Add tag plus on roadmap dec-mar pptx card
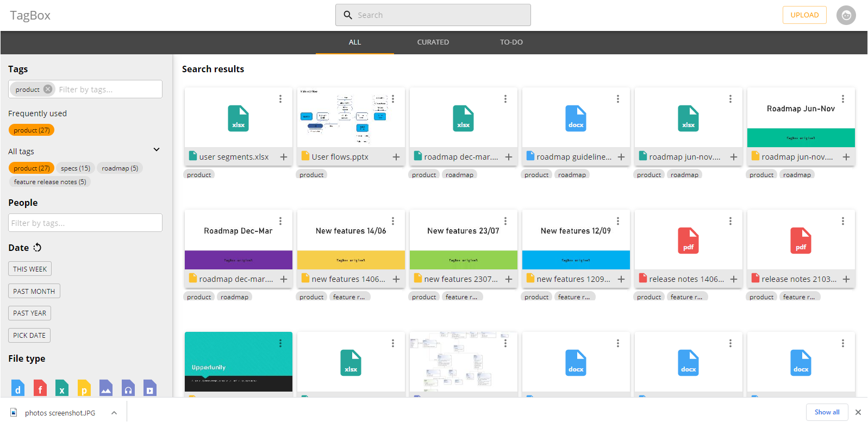 [284, 279]
